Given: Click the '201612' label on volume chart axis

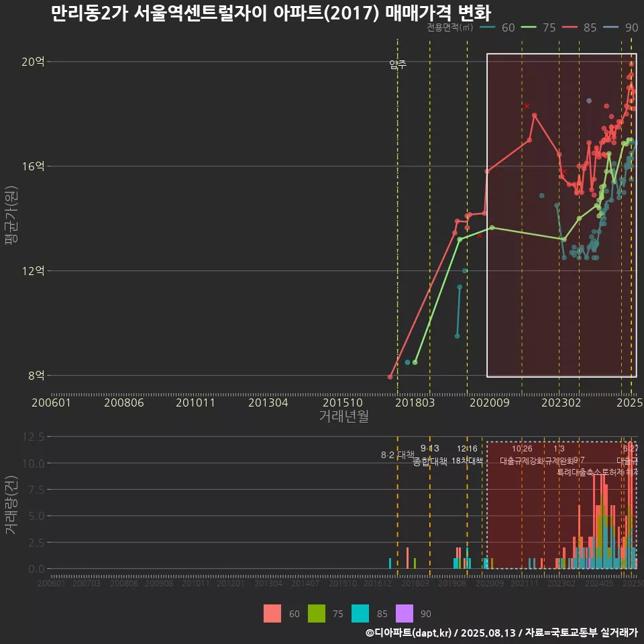Looking at the screenshot, I should [x=378, y=583].
